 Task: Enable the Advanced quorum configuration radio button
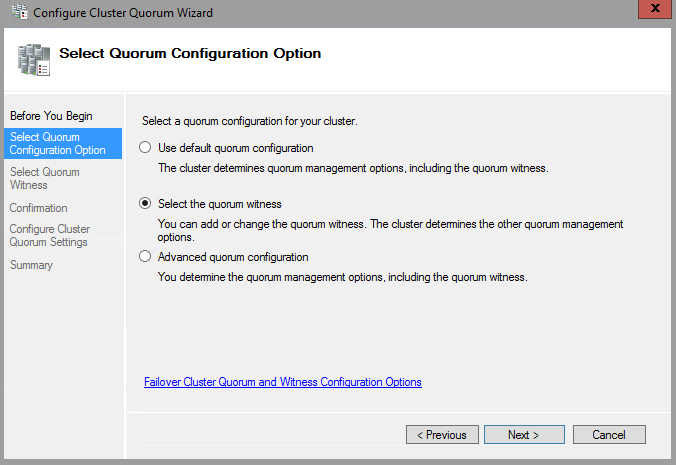click(x=146, y=257)
